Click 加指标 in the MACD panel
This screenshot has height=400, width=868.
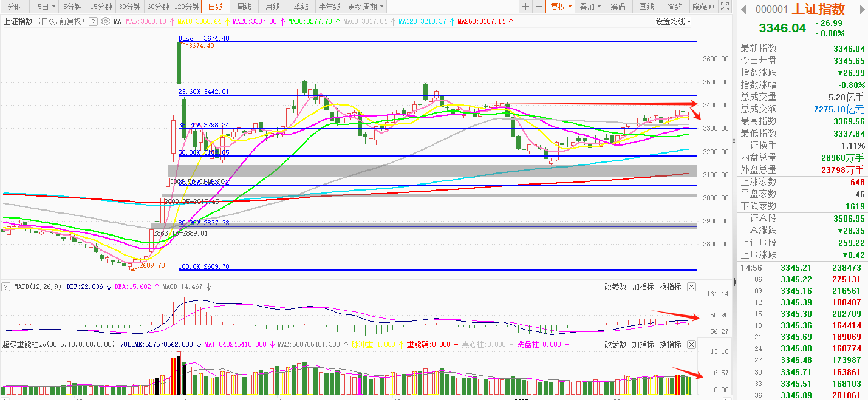(x=643, y=286)
